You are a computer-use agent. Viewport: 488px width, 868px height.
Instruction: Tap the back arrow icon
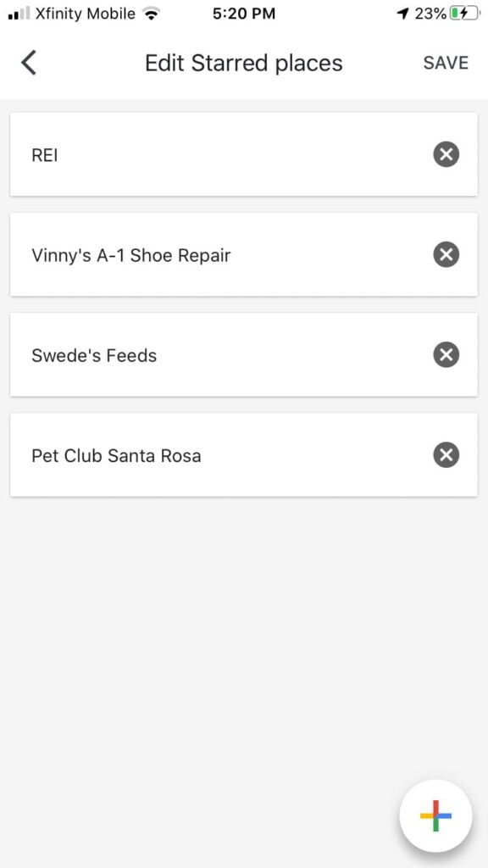point(29,63)
